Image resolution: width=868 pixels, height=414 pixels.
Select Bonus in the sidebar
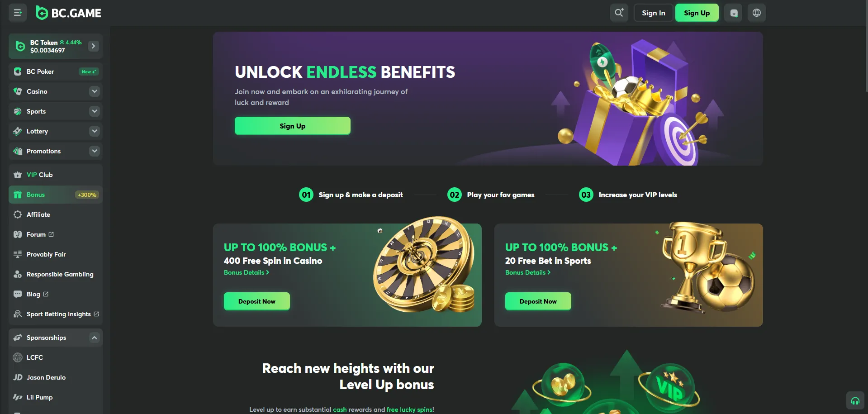pyautogui.click(x=56, y=195)
